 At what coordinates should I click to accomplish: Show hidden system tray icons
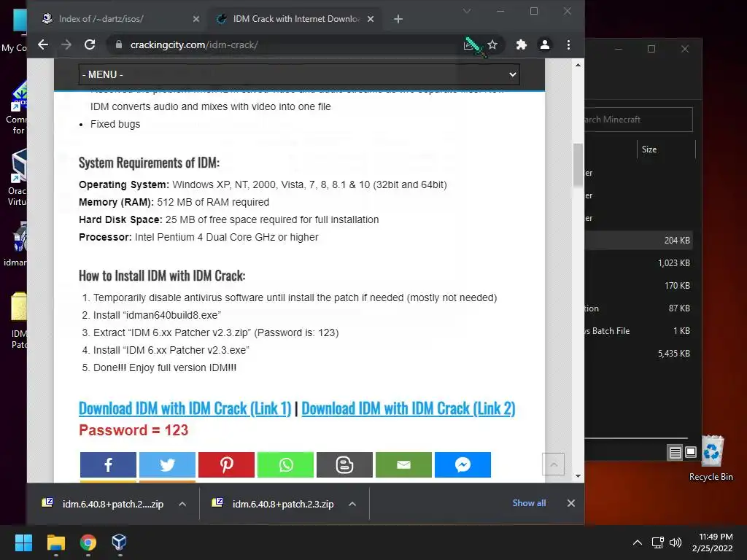pos(638,542)
